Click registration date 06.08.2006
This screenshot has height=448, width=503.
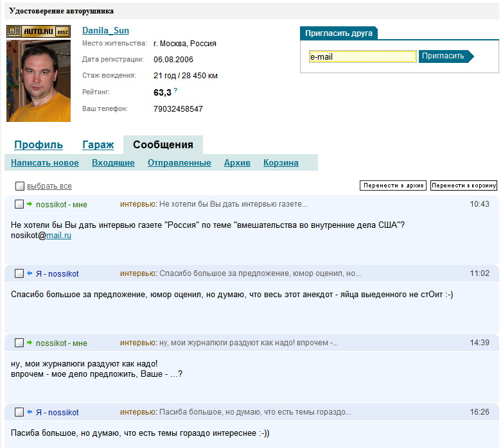tap(173, 60)
